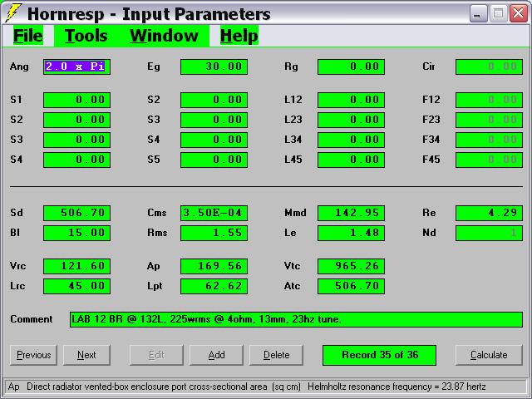Select the Ang field showing 2.0 x Pi
Viewport: 532px width, 399px height.
tap(76, 66)
